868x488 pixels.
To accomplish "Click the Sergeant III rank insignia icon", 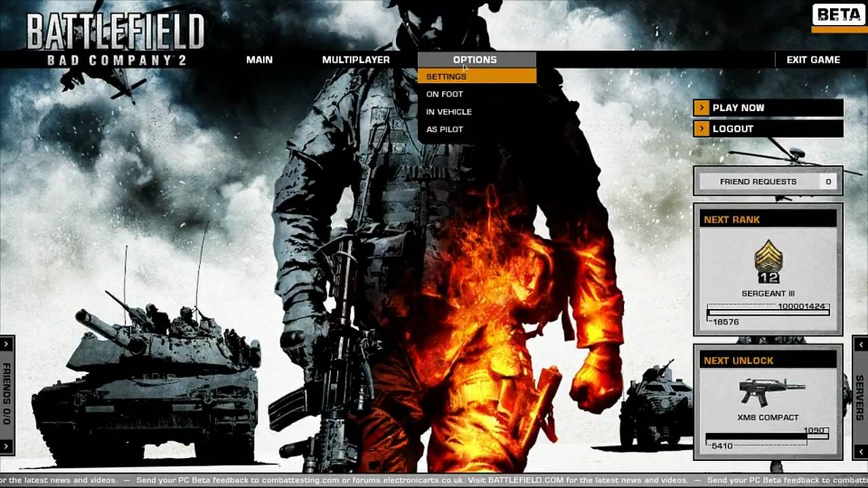I will pyautogui.click(x=768, y=262).
